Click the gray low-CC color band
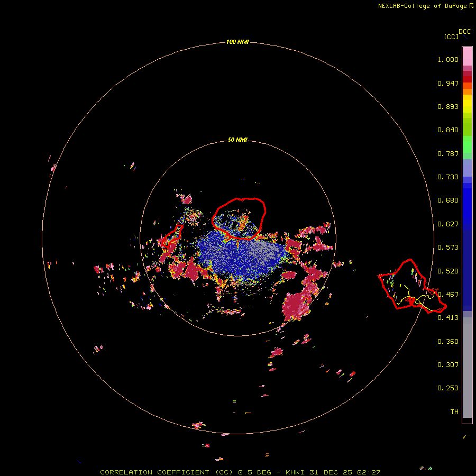Viewport: 476px width, 476px height. 467,368
